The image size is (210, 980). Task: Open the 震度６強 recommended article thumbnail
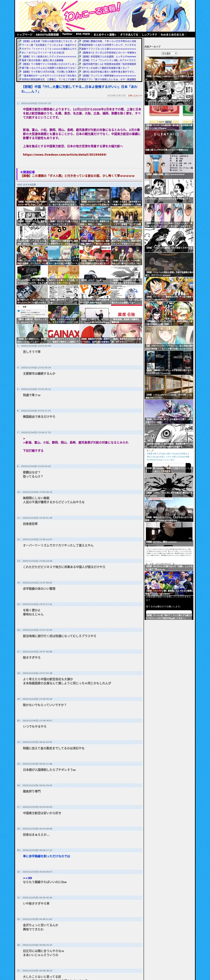(x=127, y=315)
